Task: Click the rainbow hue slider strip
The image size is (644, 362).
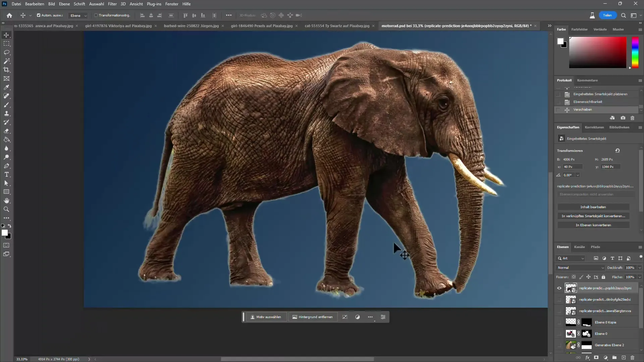Action: point(635,52)
